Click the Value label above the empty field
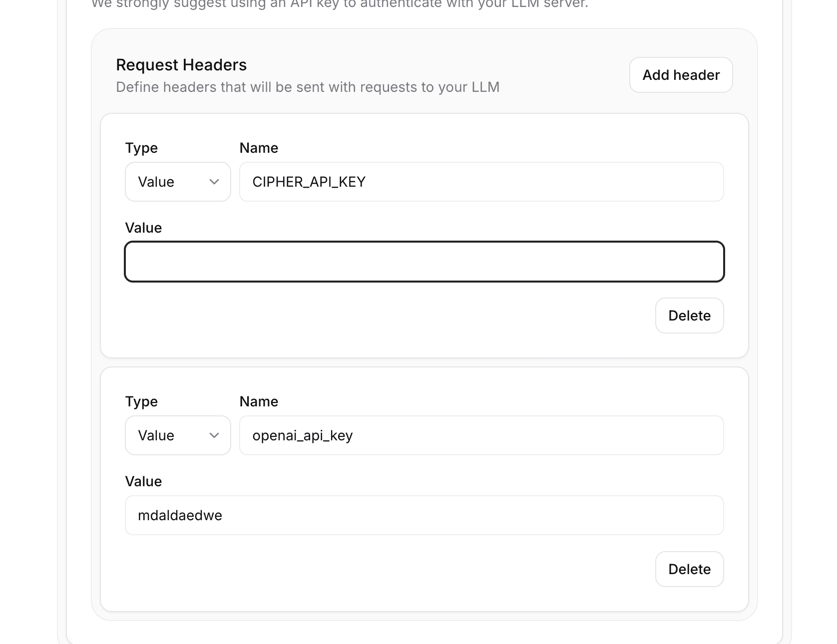 click(143, 227)
